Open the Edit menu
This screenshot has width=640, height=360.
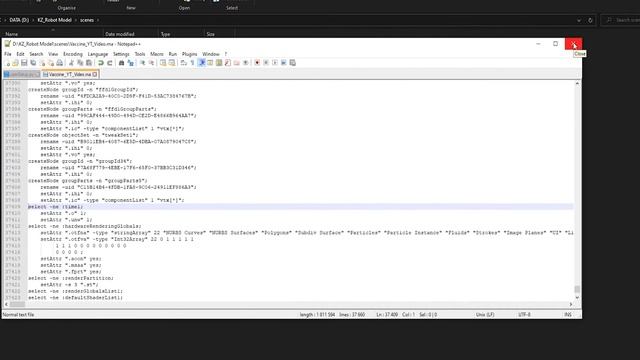point(20,54)
